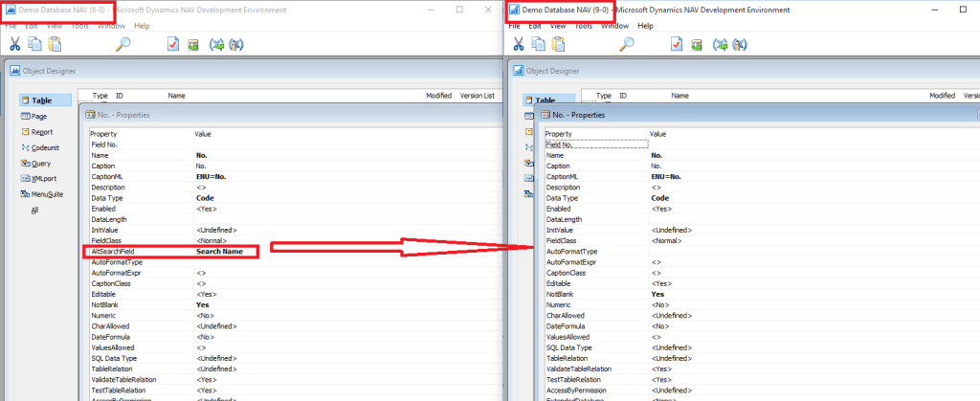
Task: Click the Find magnifier icon in right window toolbar
Action: (x=627, y=43)
